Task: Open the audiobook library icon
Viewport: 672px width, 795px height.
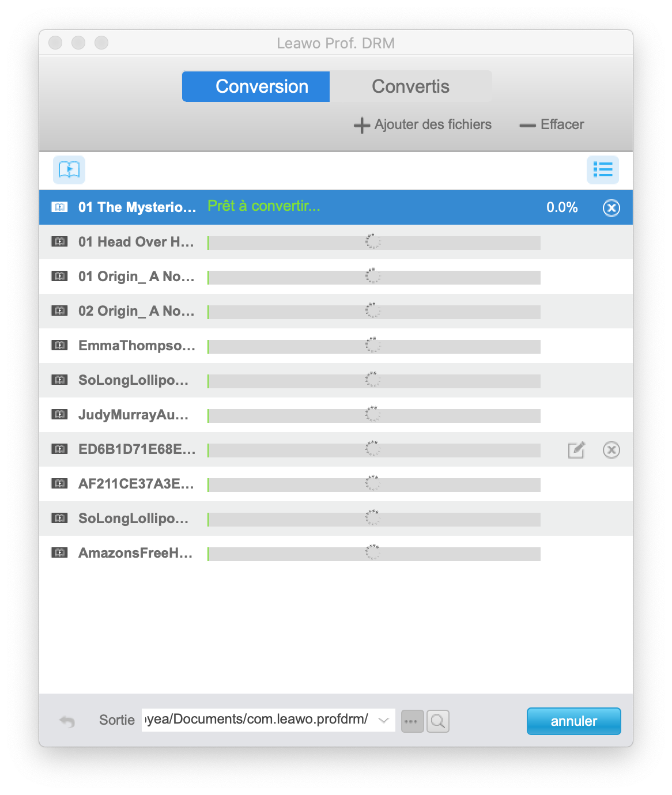Action: point(69,170)
